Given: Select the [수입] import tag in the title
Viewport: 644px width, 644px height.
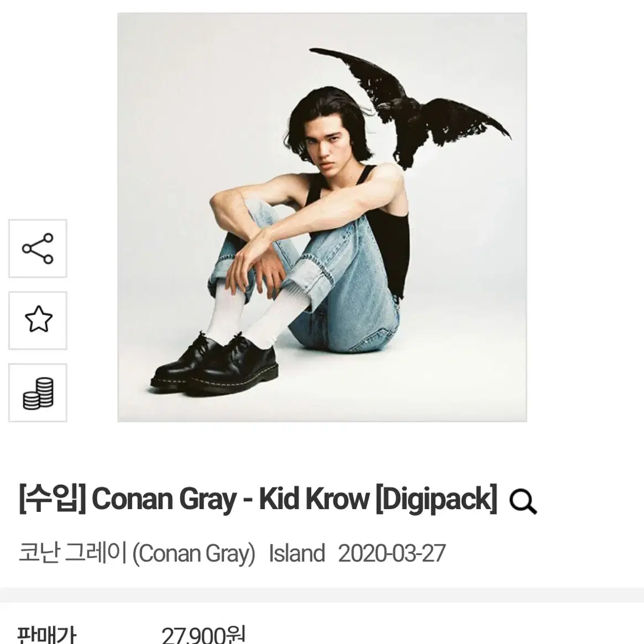Looking at the screenshot, I should [52, 499].
